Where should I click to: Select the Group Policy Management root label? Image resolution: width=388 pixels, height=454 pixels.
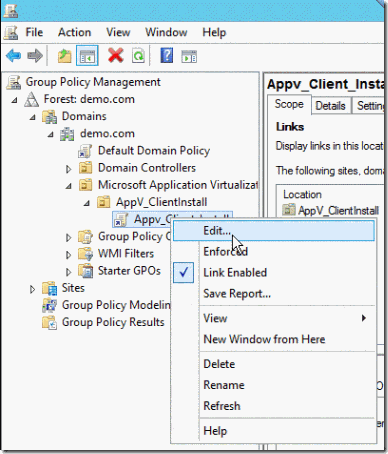(93, 82)
